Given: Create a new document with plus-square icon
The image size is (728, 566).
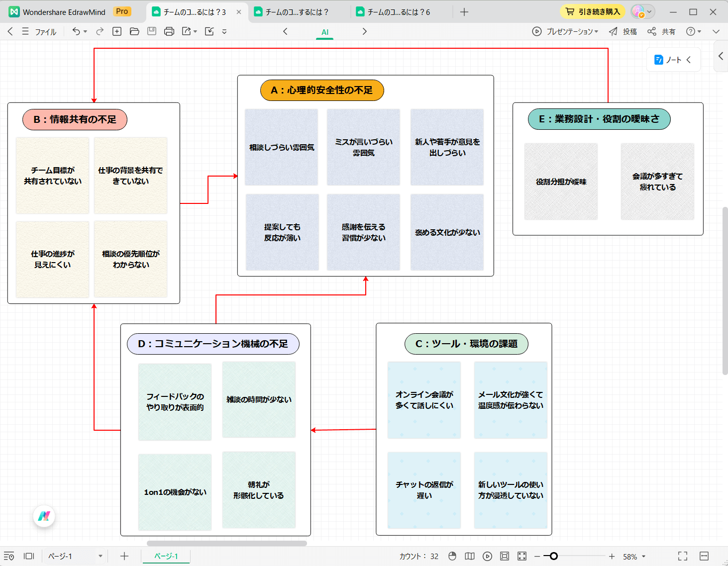Looking at the screenshot, I should [117, 31].
